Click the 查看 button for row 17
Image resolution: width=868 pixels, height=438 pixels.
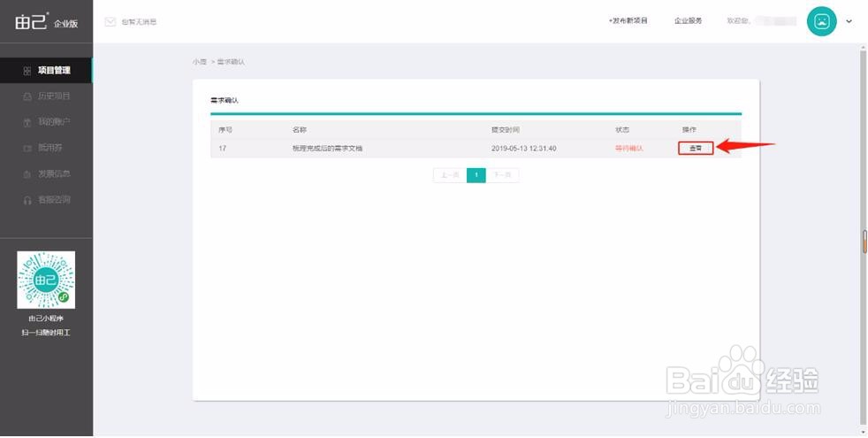(x=696, y=149)
